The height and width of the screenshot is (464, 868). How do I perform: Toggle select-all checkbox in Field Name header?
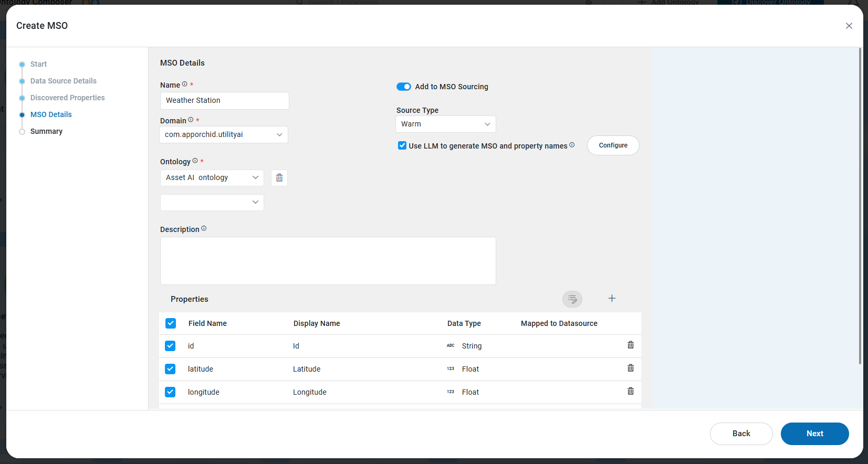[171, 323]
